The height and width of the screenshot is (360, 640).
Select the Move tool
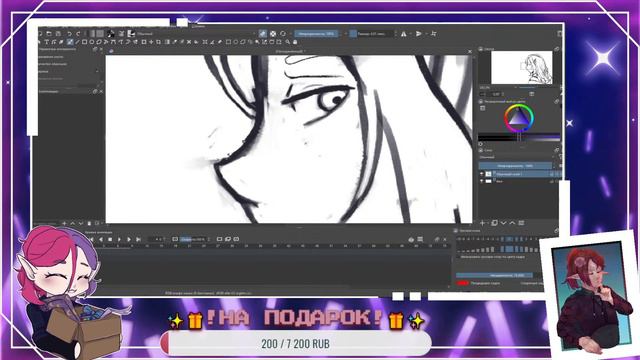(x=151, y=42)
